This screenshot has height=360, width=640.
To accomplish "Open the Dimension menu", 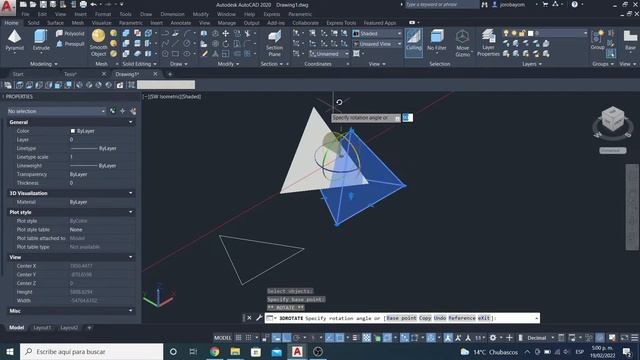I will pos(172,14).
